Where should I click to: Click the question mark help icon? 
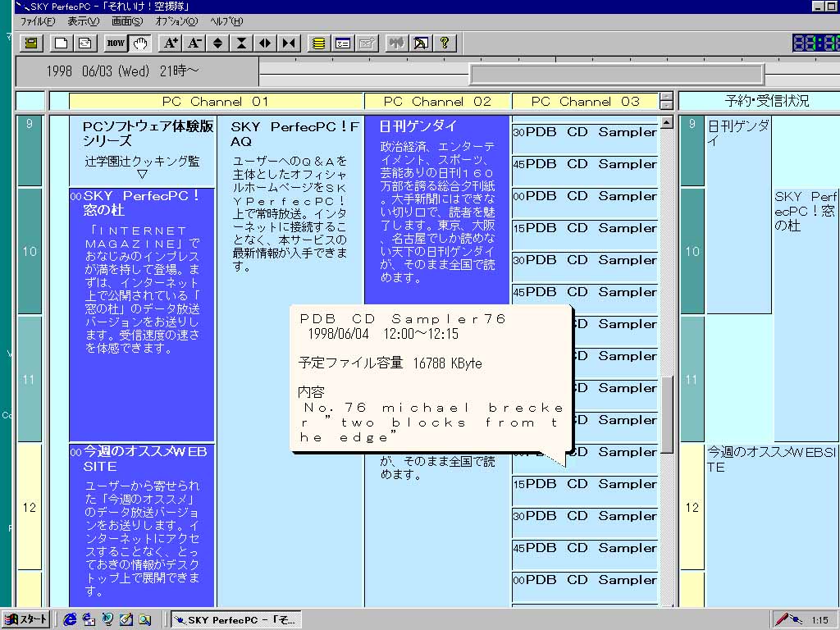pyautogui.click(x=444, y=43)
